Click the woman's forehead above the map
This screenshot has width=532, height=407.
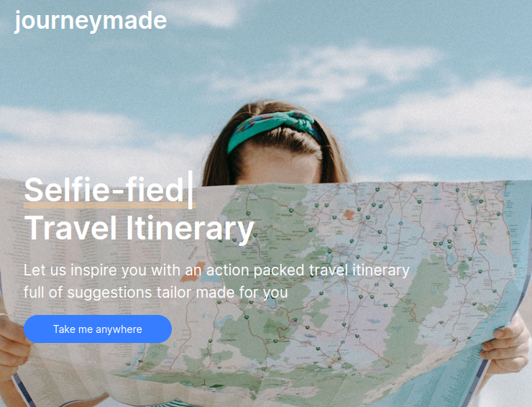point(278,165)
